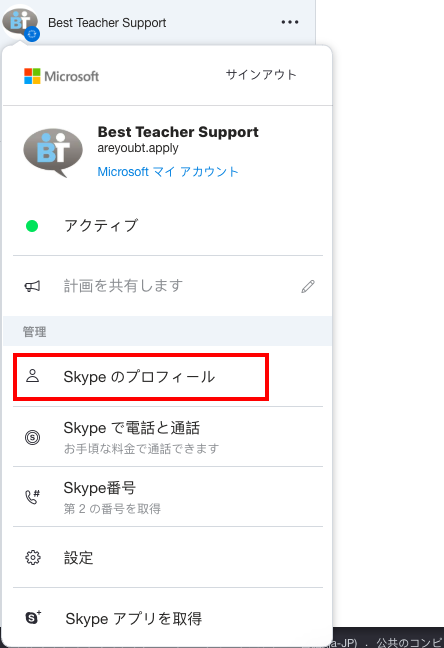This screenshot has height=648, width=444.
Task: Select Skype のプロフィール menu item
Action: [x=168, y=376]
